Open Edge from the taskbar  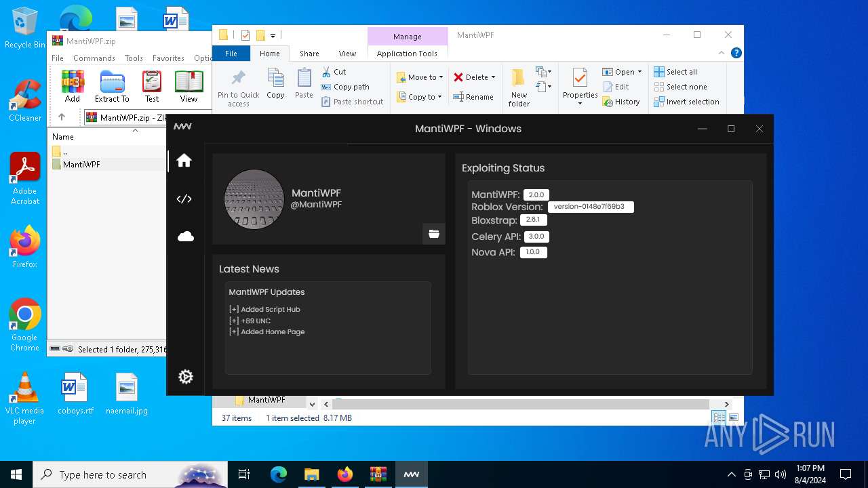coord(279,474)
